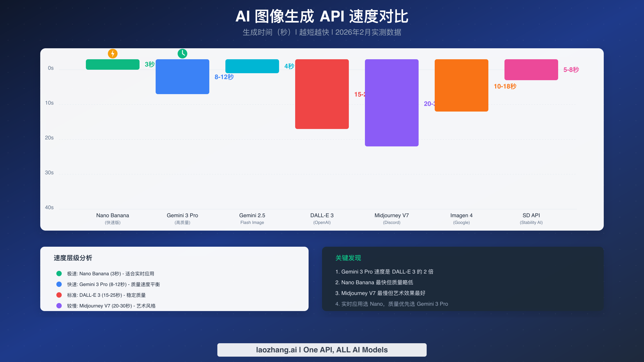This screenshot has height=362, width=644.
Task: Select the blue legend dot for 快速
Action: (59, 284)
